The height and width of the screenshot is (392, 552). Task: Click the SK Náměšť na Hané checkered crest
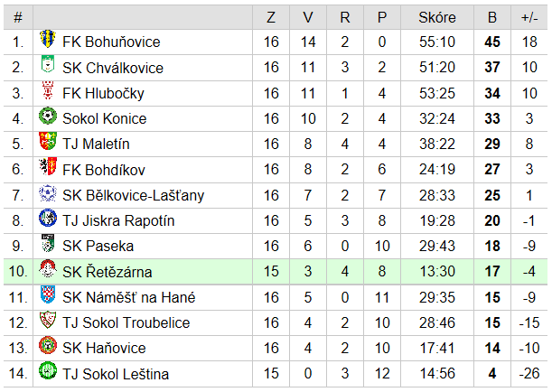point(48,294)
